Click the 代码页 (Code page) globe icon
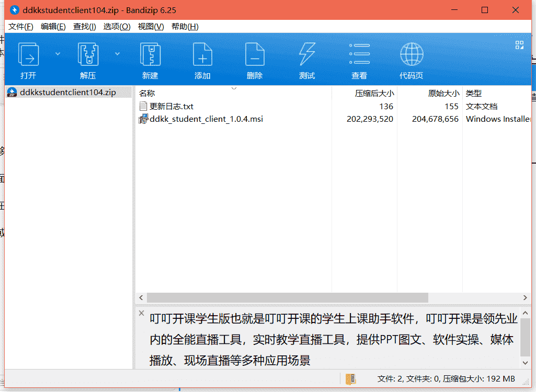Image resolution: width=536 pixels, height=392 pixels. click(412, 54)
